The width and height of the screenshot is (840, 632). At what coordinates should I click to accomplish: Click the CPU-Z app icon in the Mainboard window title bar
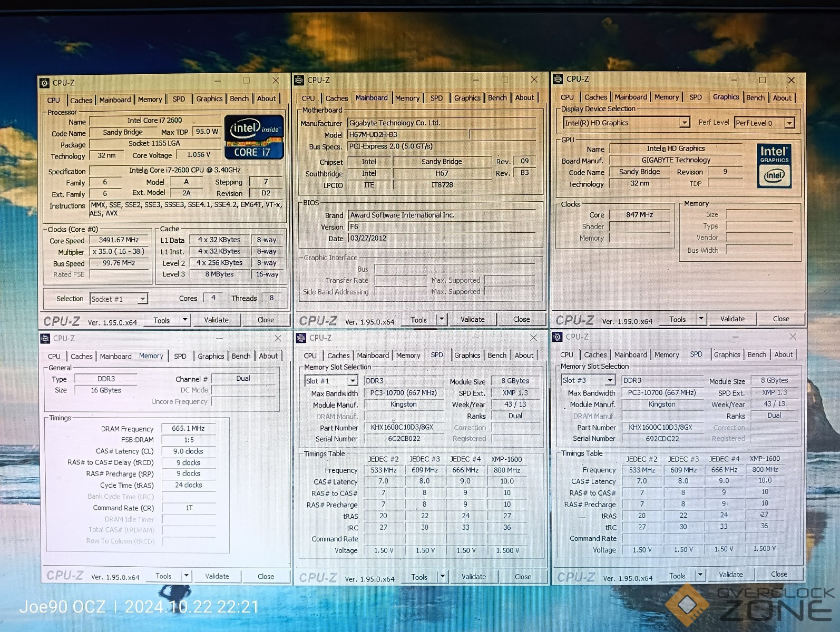pos(299,80)
